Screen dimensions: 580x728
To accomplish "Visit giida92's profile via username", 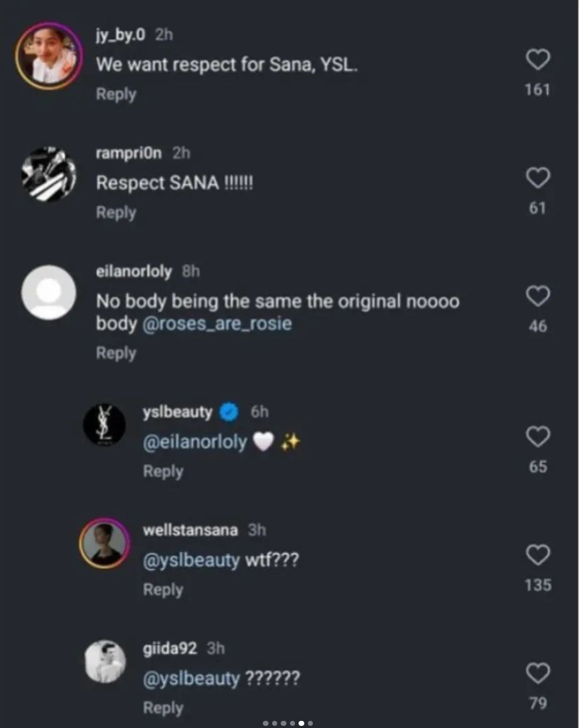I will (170, 649).
